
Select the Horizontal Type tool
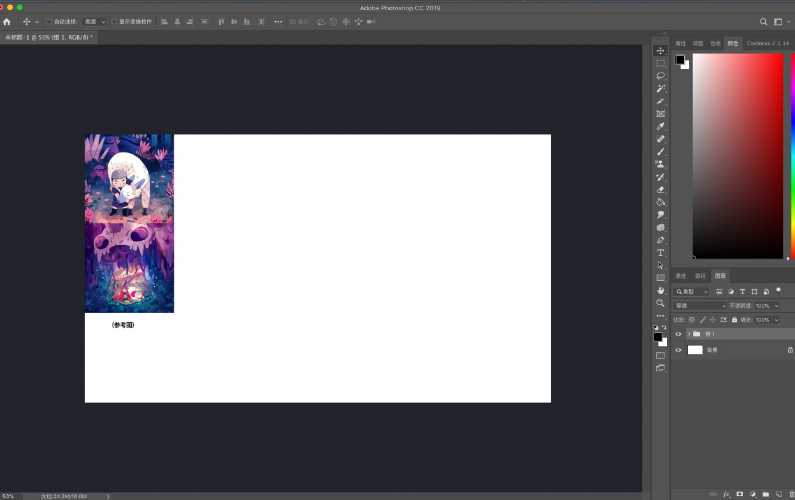click(660, 253)
